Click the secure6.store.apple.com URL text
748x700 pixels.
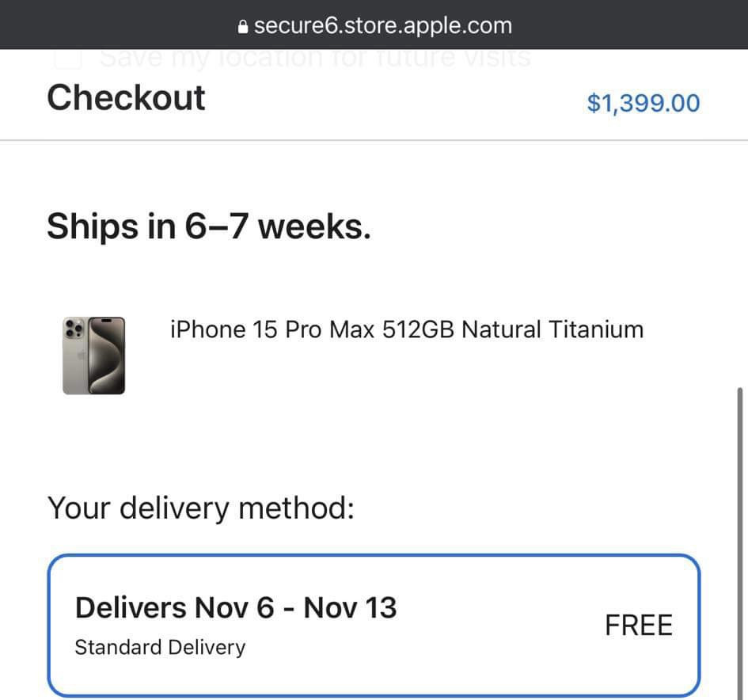(382, 25)
